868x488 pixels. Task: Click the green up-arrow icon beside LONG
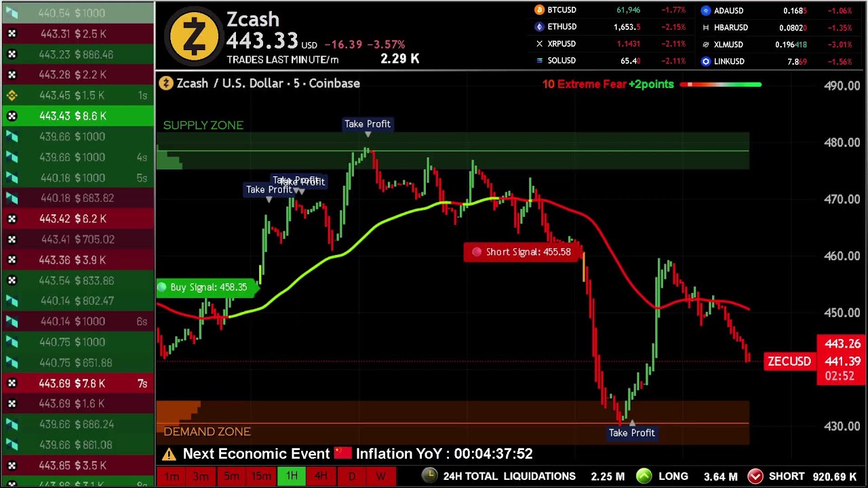644,476
